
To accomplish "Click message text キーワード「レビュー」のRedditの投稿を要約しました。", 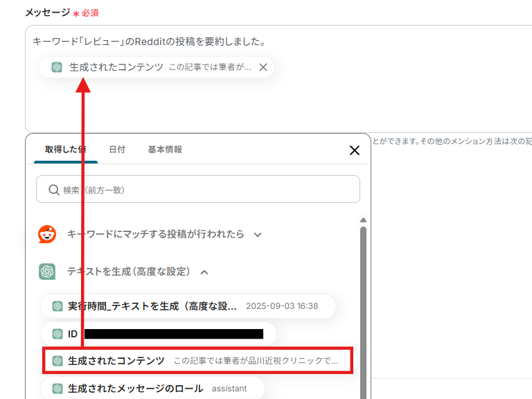I will (150, 42).
